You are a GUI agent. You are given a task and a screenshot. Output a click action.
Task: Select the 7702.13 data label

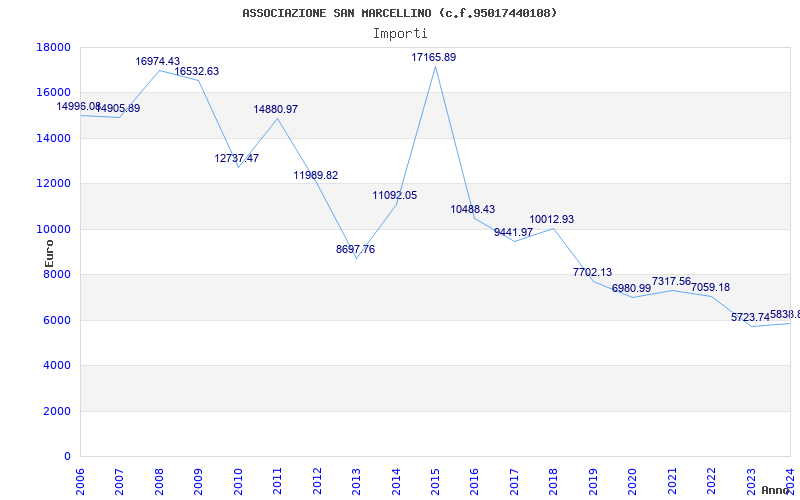(592, 272)
